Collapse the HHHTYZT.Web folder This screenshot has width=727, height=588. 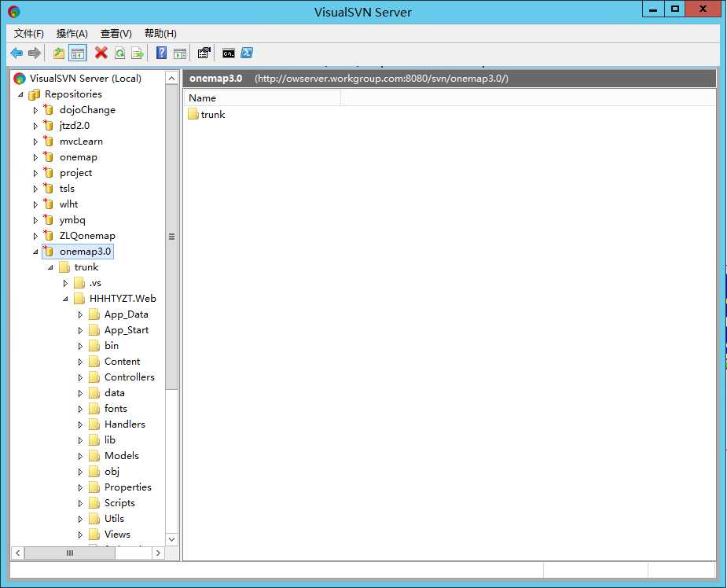click(x=65, y=299)
